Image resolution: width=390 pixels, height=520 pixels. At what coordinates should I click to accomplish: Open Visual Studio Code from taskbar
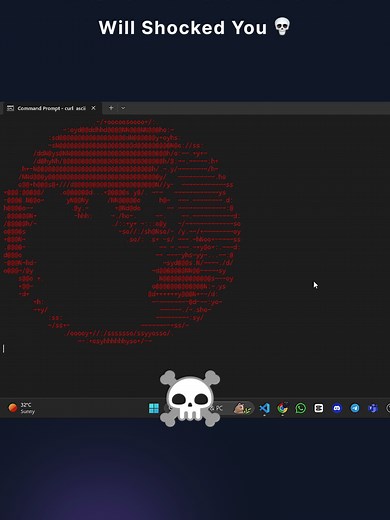pos(264,408)
